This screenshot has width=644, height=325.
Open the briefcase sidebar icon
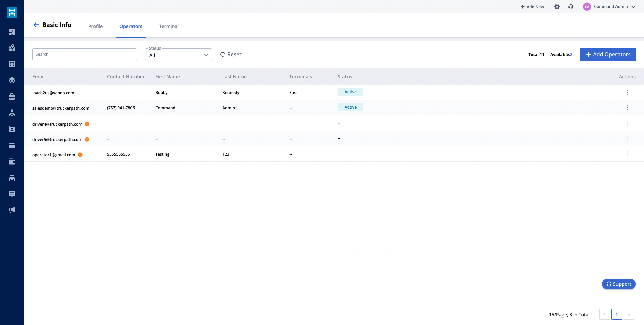12,97
